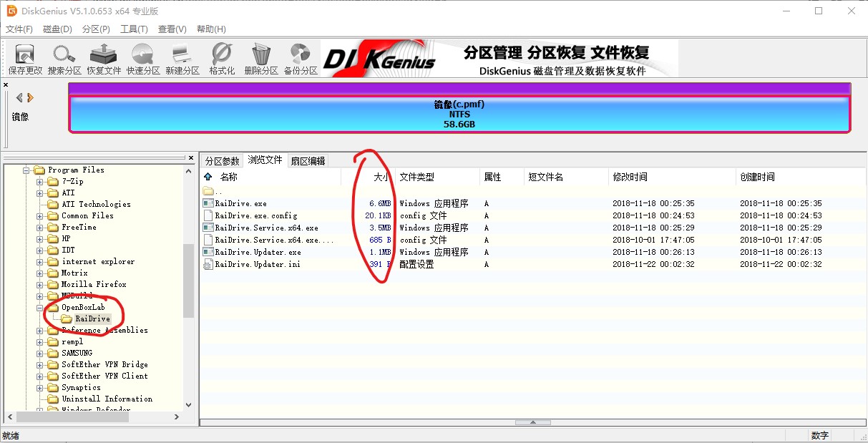Switch to the 分区参数 tab
The width and height of the screenshot is (868, 443).
223,161
